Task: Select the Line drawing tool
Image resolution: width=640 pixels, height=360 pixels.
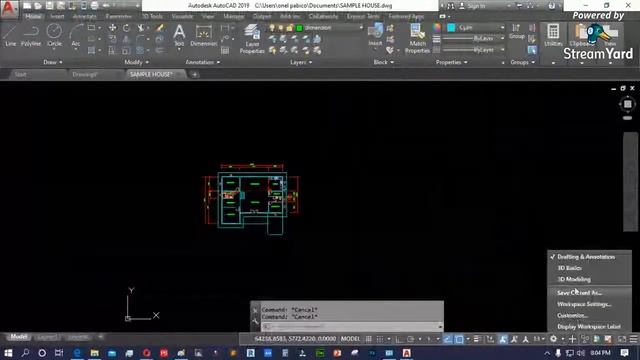Action: coord(10,35)
